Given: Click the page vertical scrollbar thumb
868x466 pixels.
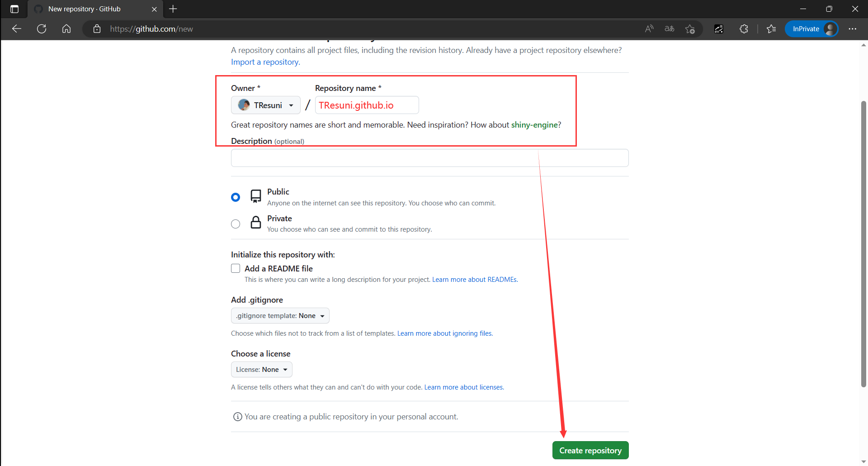Looking at the screenshot, I should point(863,244).
